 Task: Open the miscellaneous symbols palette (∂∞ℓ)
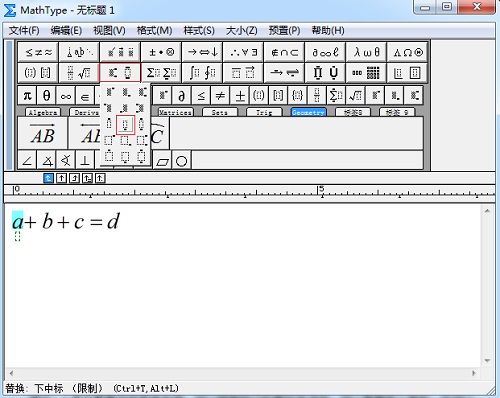click(325, 52)
